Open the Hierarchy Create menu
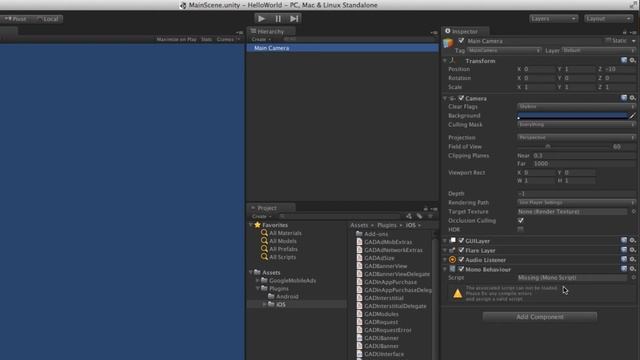The image size is (640, 360). click(261, 40)
